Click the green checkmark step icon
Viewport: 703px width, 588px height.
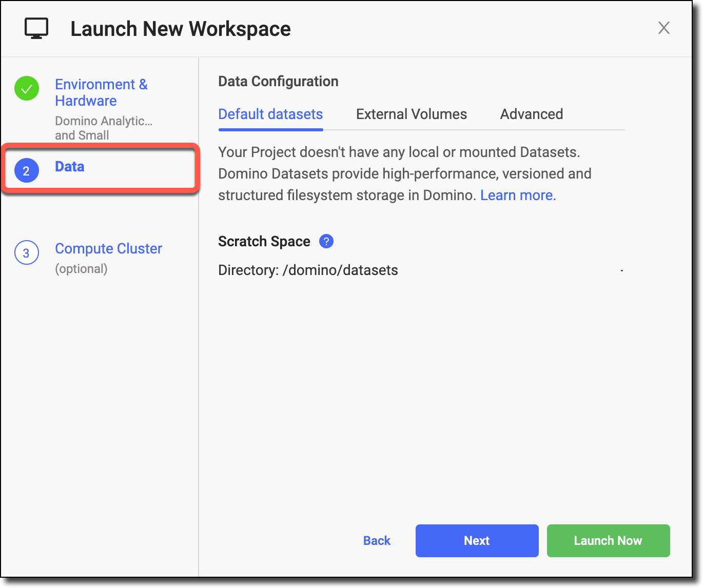point(27,88)
